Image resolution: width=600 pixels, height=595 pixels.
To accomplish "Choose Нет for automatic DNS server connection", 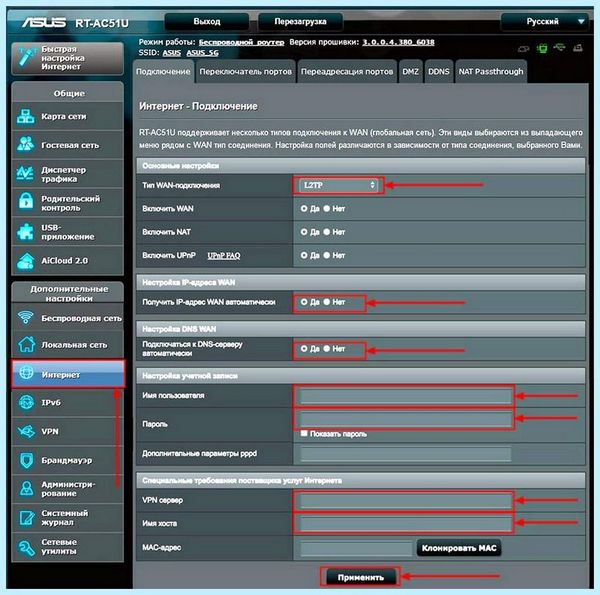I will tap(326, 349).
